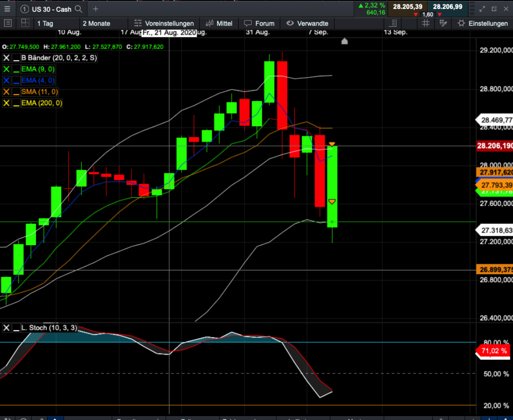The image size is (513, 420).
Task: Open the product search magnifier
Action: pyautogui.click(x=79, y=9)
